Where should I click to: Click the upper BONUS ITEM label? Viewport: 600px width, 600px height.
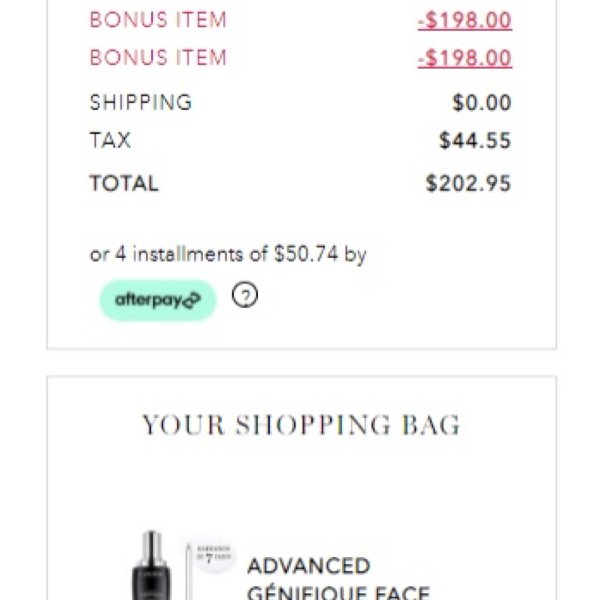tap(158, 20)
